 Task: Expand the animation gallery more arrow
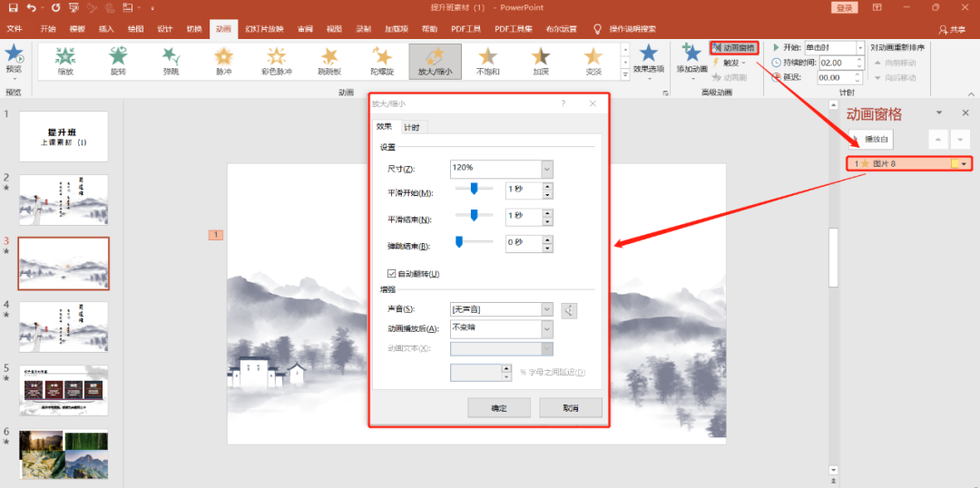[625, 75]
